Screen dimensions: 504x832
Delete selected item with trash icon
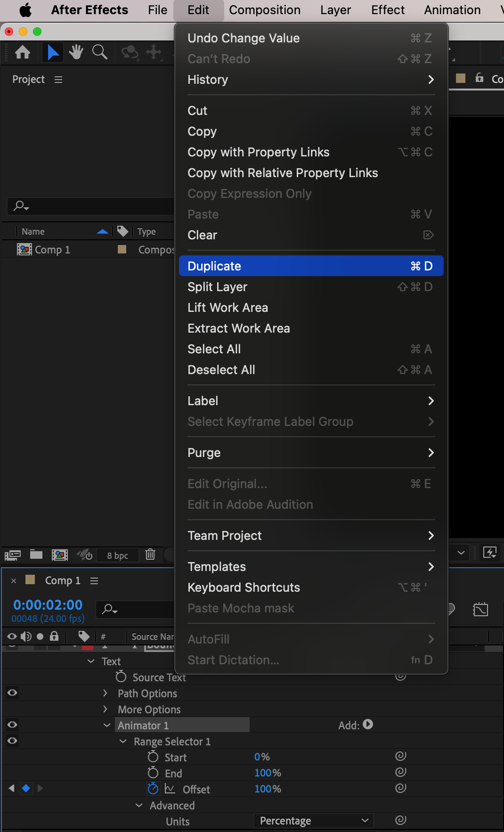tap(150, 555)
